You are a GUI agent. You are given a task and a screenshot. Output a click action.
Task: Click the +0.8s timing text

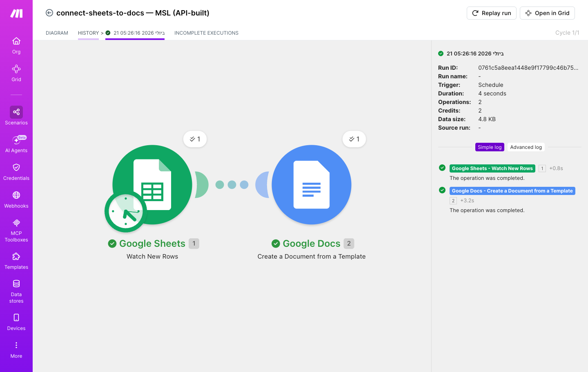pos(556,168)
